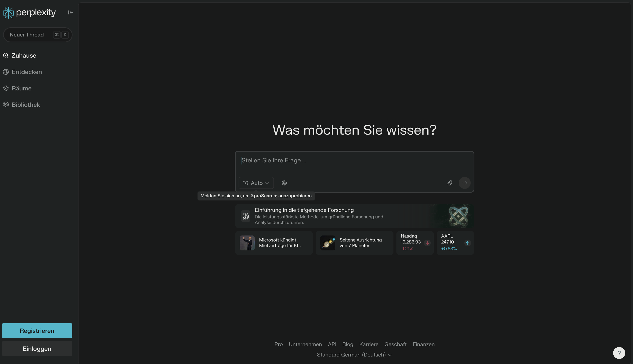Go to the Entdecken section
633x364 pixels.
22,72
